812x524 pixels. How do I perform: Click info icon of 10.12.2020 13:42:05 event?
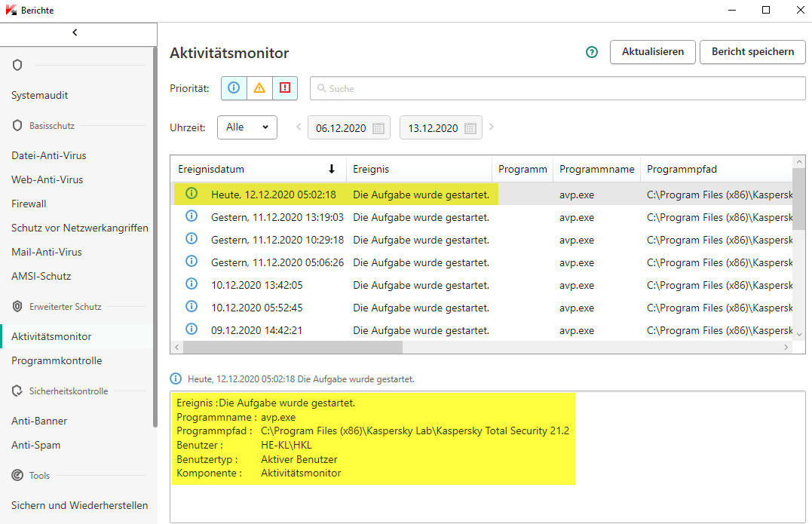(192, 285)
